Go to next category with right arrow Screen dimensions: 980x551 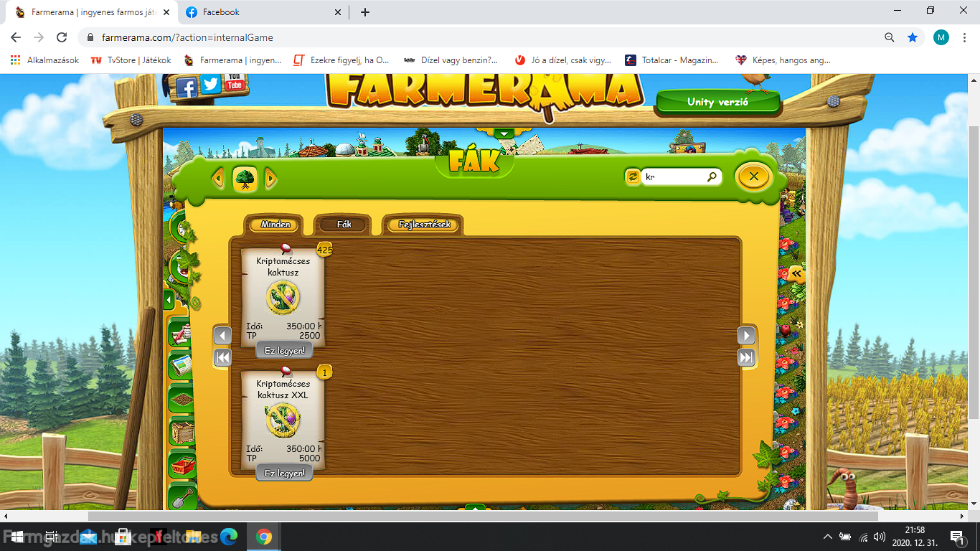270,177
